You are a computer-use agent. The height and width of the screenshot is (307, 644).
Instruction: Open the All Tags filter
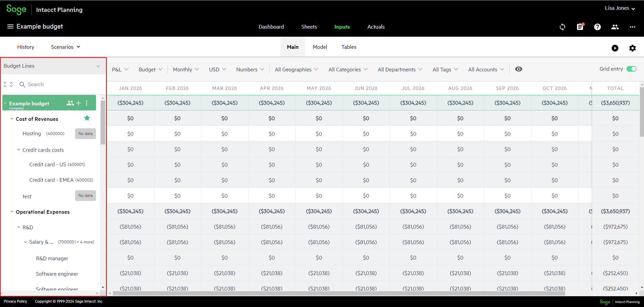(x=445, y=69)
